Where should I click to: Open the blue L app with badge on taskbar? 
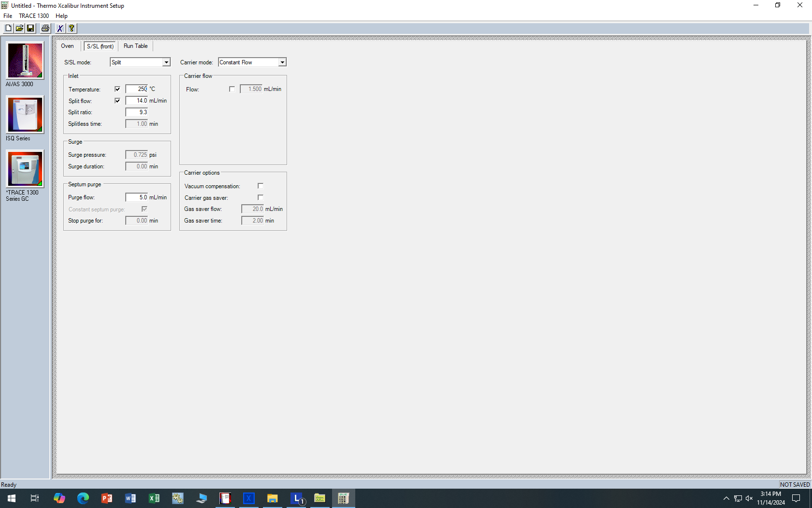297,498
